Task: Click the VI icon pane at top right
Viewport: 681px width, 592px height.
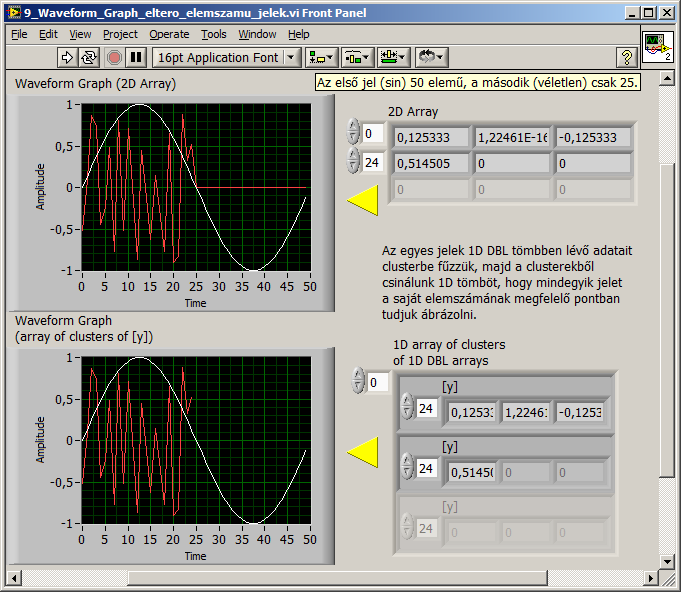Action: click(658, 46)
